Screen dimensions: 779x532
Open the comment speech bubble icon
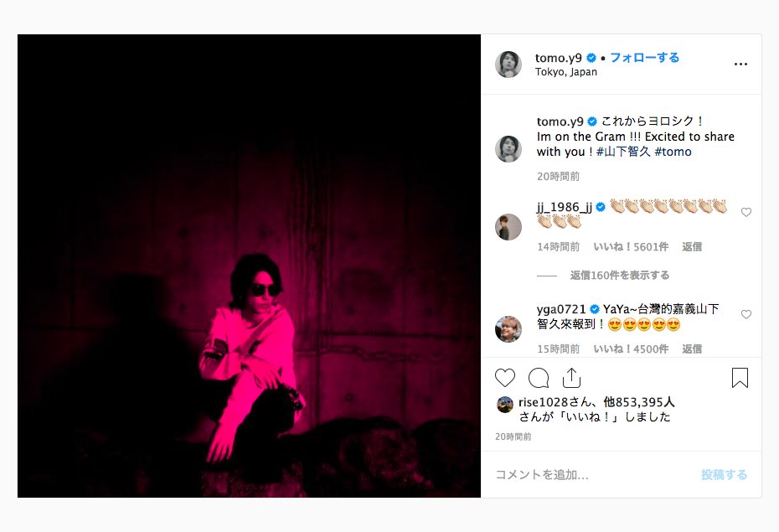(539, 378)
